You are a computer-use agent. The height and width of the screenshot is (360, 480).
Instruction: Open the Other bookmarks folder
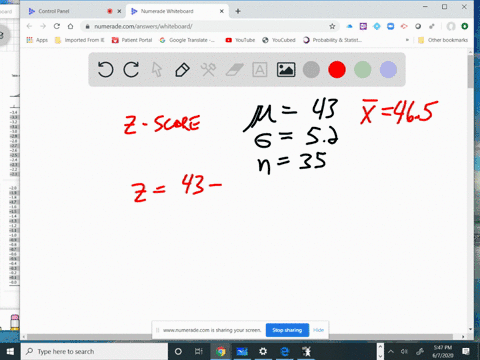[443, 40]
